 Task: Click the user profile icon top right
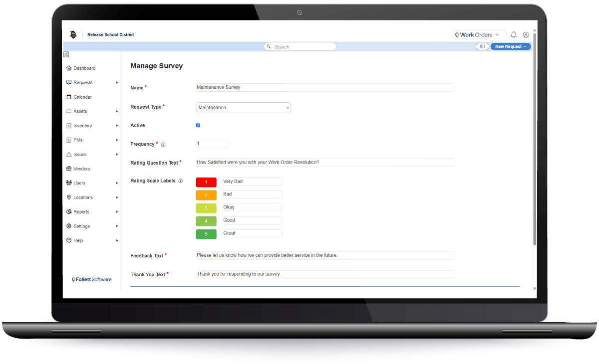pos(526,34)
